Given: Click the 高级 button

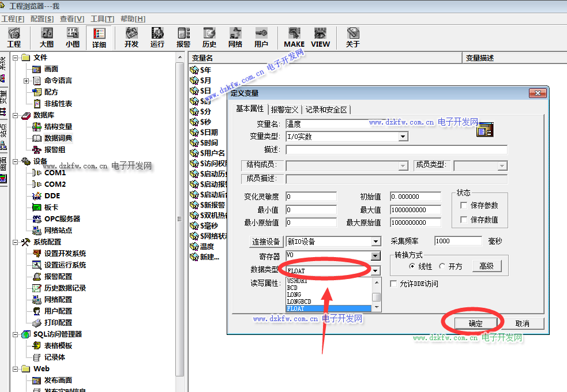Looking at the screenshot, I should tap(487, 266).
